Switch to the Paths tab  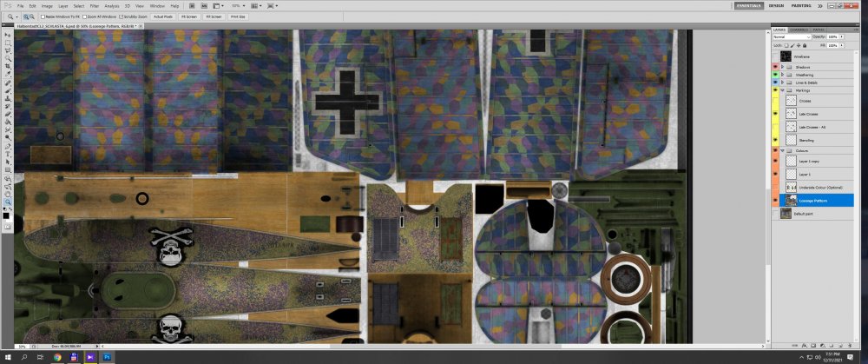pyautogui.click(x=819, y=30)
